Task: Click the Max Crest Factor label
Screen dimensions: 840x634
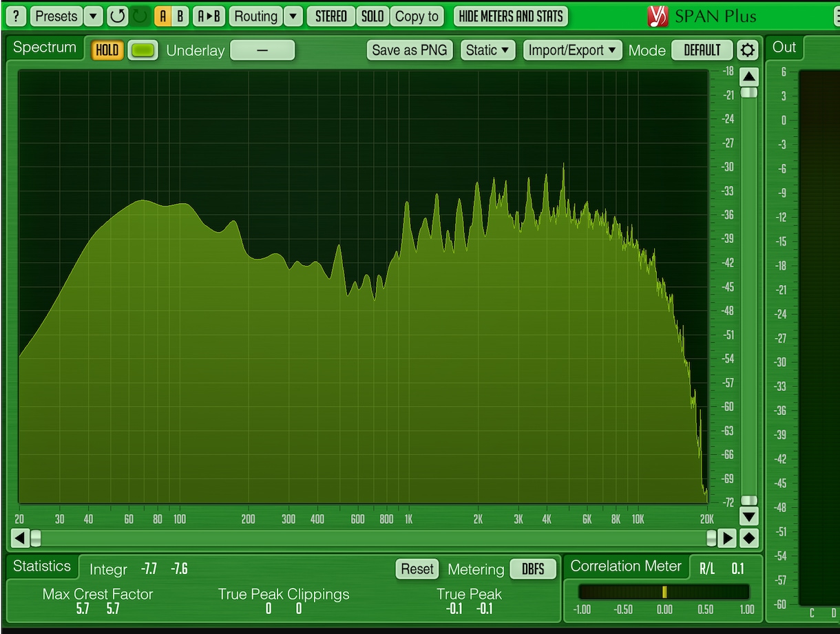Action: (x=98, y=594)
